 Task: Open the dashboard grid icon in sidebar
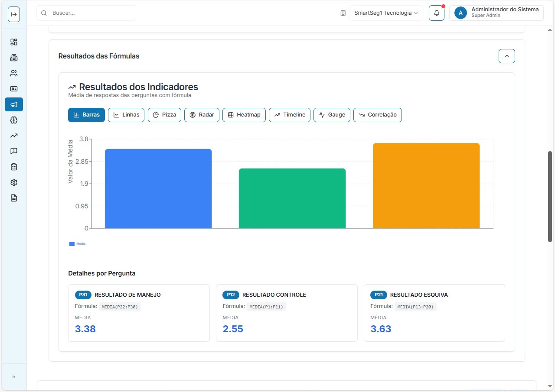14,42
